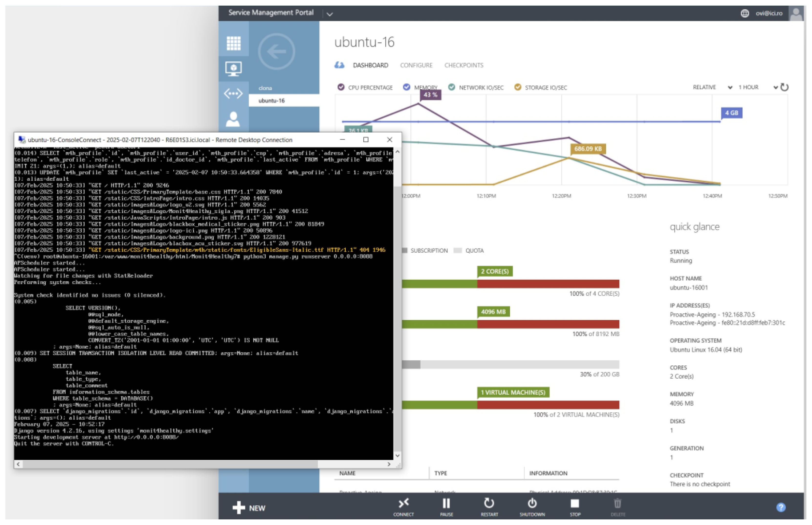Toggle STORAGE IO/SEC metric checkbox

(517, 87)
